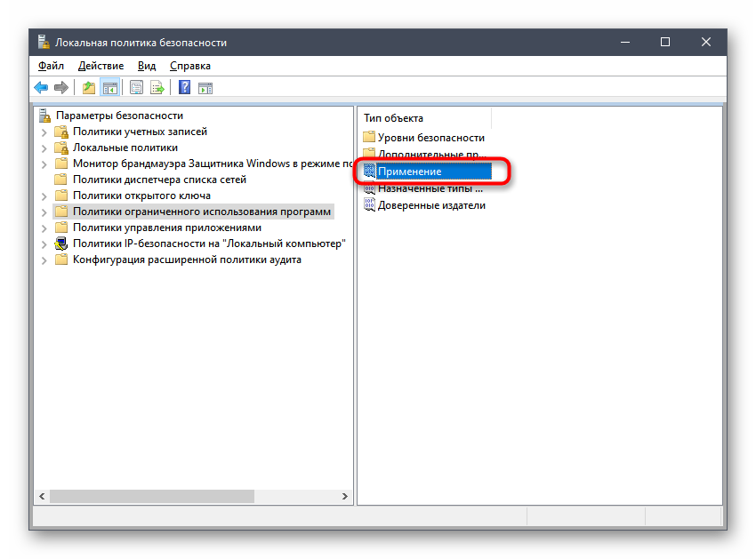Click the left pane horizontal scrollbar right arrow
Screen dimensions: 756x559
[x=346, y=497]
